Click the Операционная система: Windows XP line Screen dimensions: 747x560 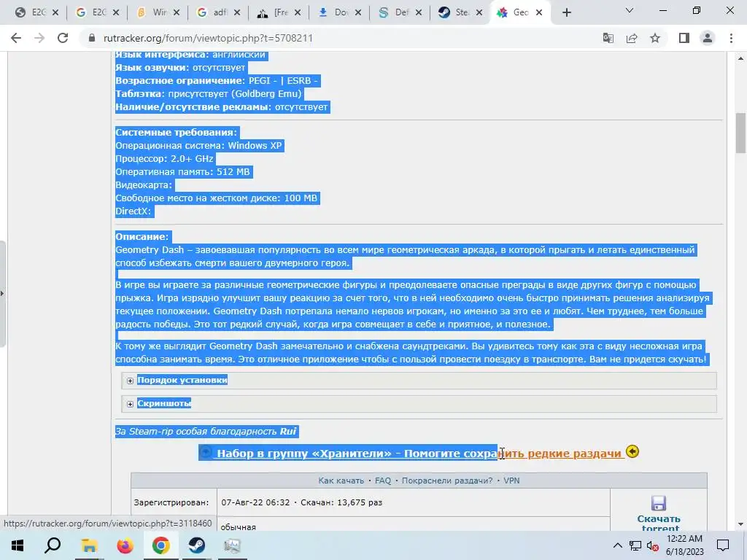(x=198, y=146)
